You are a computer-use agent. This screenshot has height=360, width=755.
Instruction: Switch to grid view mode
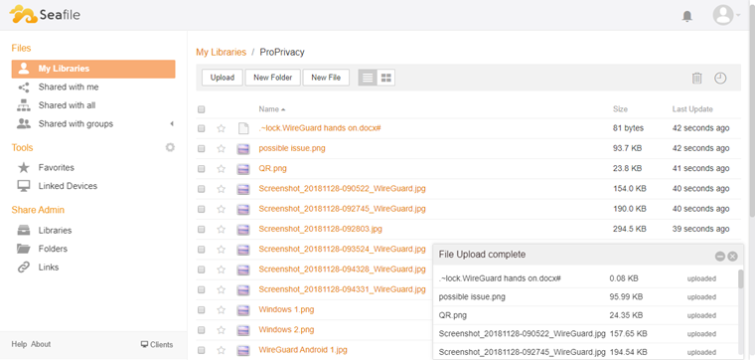click(x=386, y=77)
